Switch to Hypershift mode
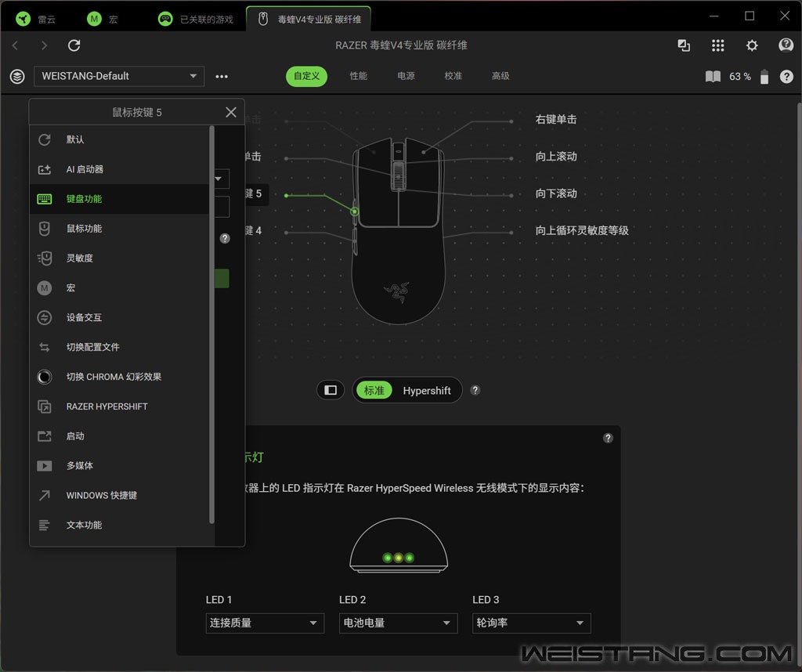This screenshot has height=672, width=802. point(427,390)
